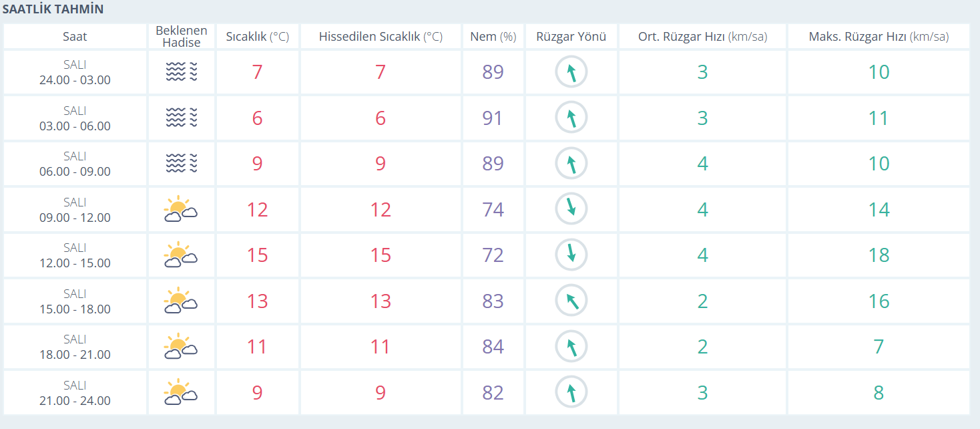Click the wind direction compass for 18.00 - 21.00
The width and height of the screenshot is (980, 429).
tap(571, 347)
